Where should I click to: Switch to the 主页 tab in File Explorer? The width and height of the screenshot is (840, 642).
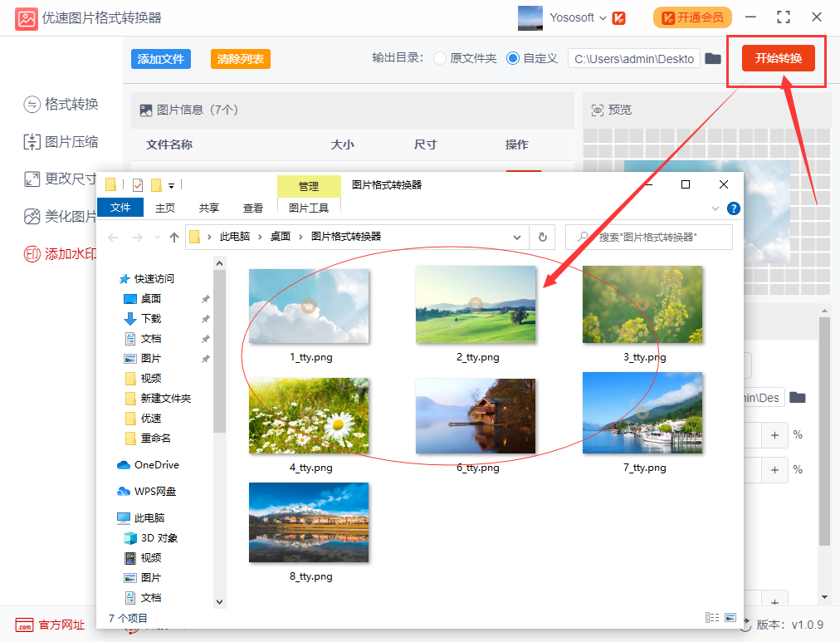pos(165,208)
